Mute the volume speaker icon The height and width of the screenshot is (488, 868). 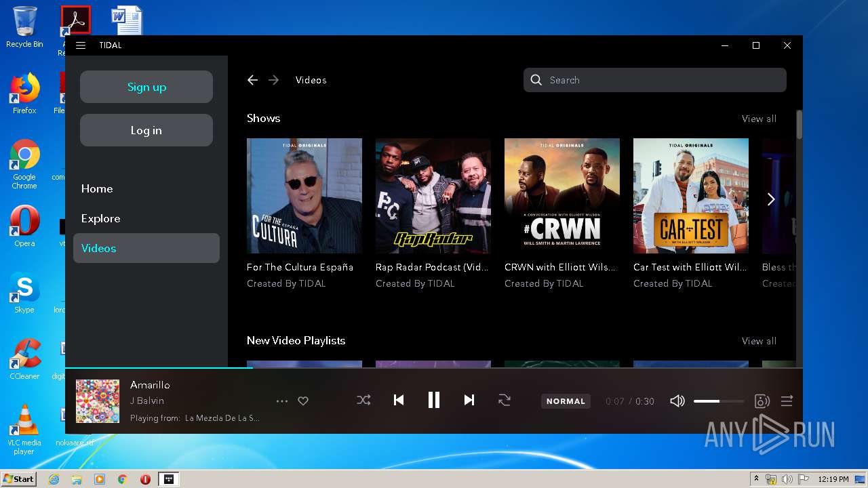point(677,401)
